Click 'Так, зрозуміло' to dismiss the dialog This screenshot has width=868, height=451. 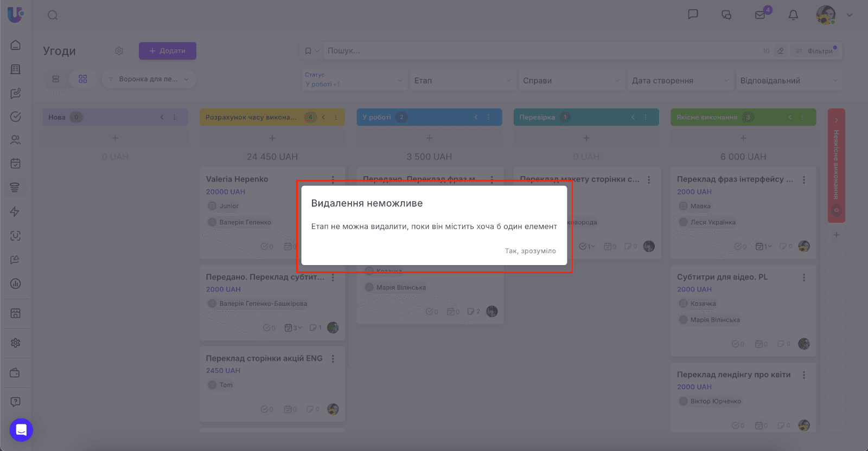530,251
